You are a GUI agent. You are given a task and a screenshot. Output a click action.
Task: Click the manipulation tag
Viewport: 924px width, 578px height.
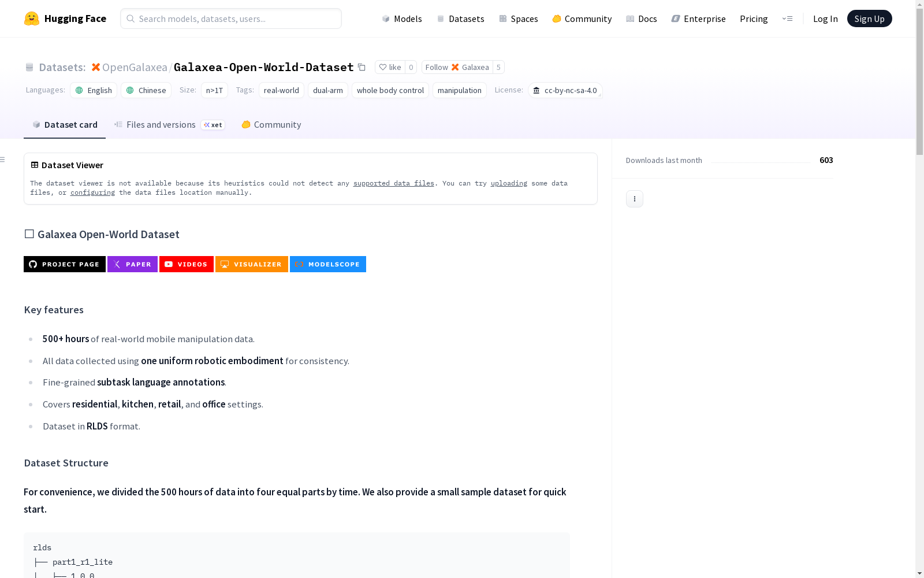(460, 90)
